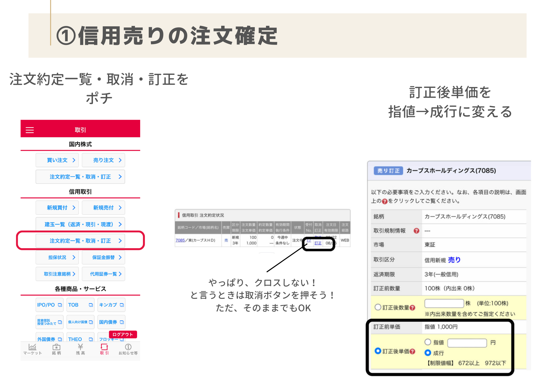Select the 訂正後数量 radio button
The width and height of the screenshot is (555, 392).
point(378,307)
